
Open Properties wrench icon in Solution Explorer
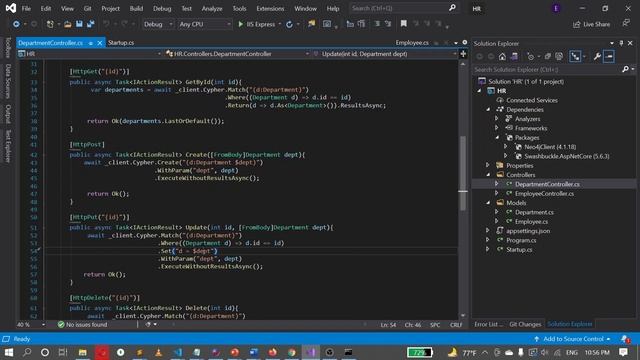pyautogui.click(x=597, y=57)
